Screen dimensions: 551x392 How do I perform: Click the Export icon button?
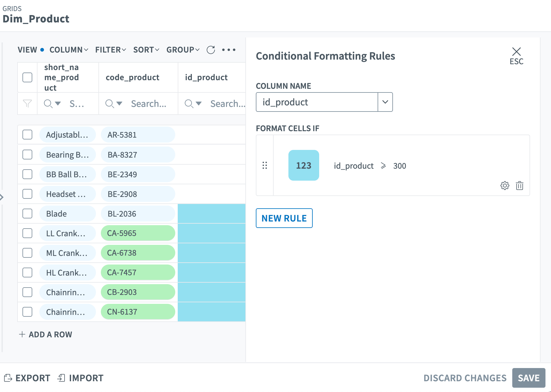[8, 378]
